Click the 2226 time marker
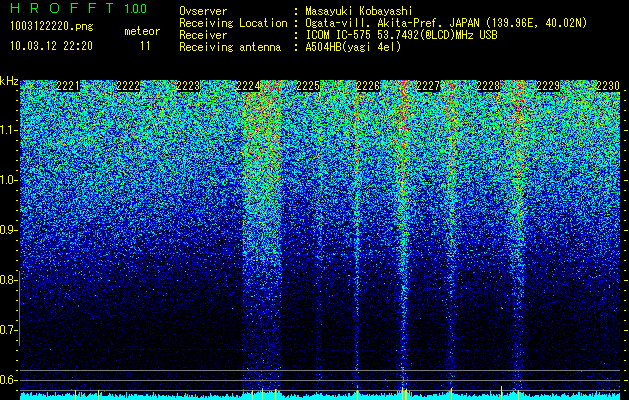Screen dimensions: 629x400 pyautogui.click(x=368, y=86)
